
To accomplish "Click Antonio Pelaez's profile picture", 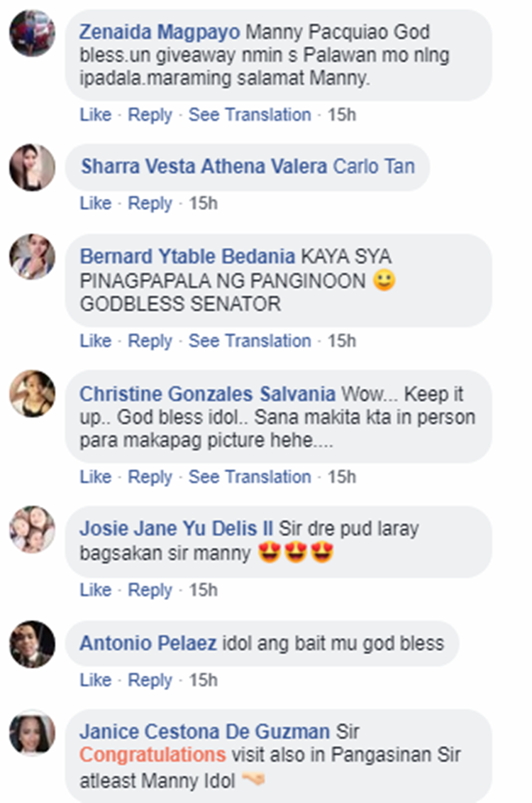I will tap(32, 644).
